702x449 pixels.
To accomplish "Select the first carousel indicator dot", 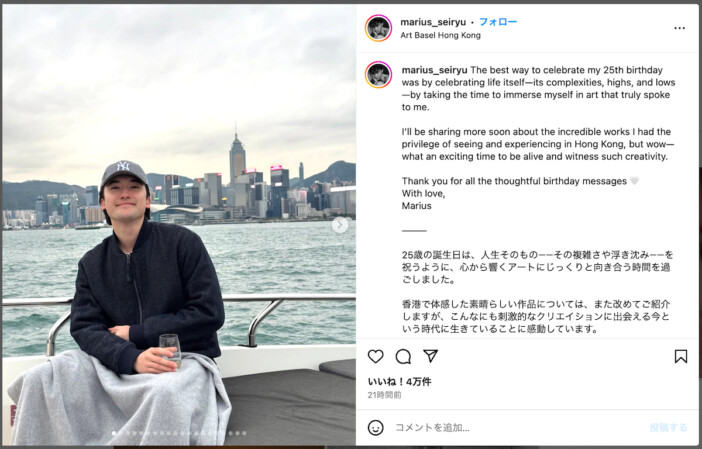I will pyautogui.click(x=114, y=433).
